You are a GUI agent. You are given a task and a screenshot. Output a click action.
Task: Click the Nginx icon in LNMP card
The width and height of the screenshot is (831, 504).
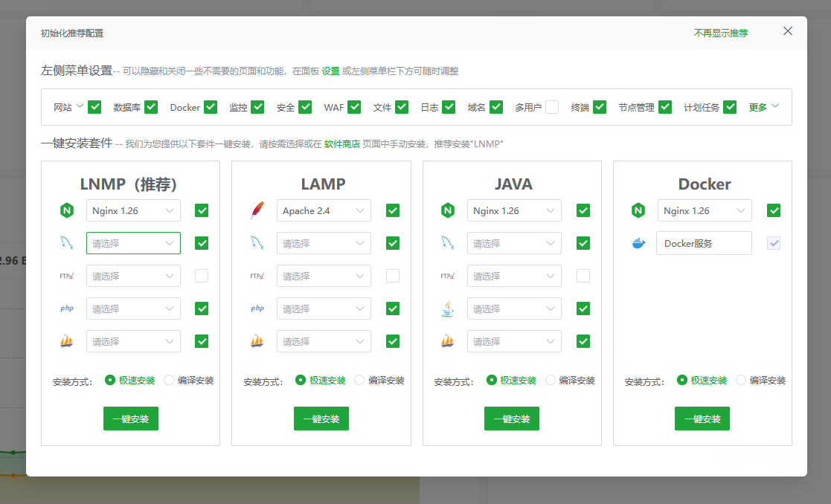click(x=67, y=210)
